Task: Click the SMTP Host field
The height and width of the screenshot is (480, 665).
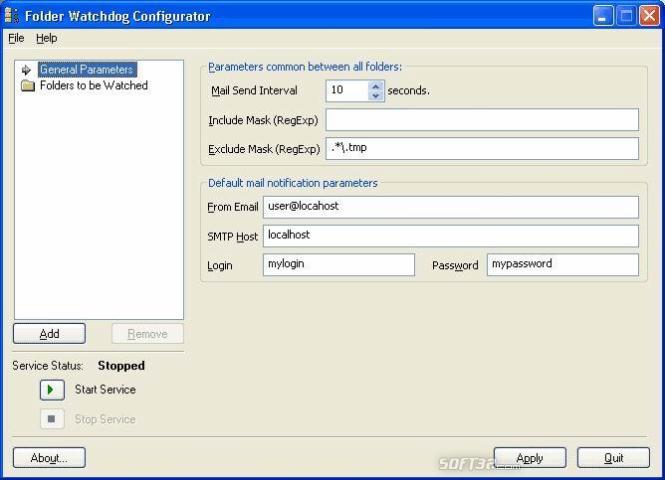Action: click(451, 236)
